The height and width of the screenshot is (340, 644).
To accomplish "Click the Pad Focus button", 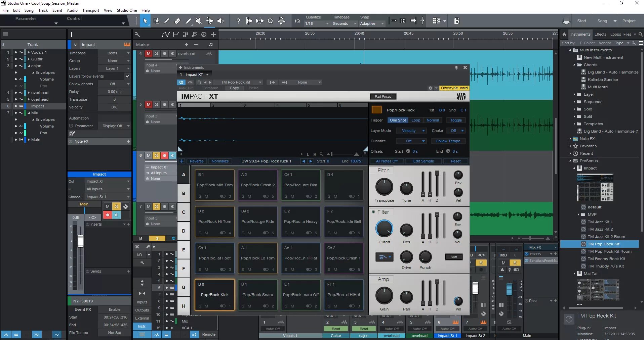I will (383, 96).
